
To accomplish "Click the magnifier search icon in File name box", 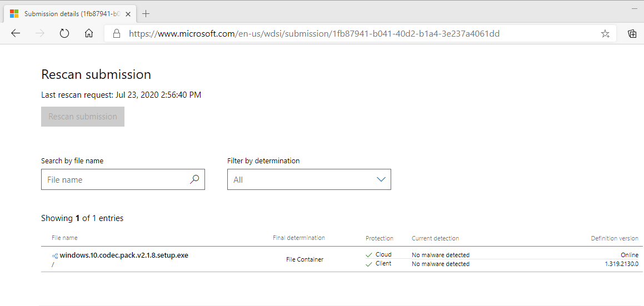I will click(x=194, y=179).
